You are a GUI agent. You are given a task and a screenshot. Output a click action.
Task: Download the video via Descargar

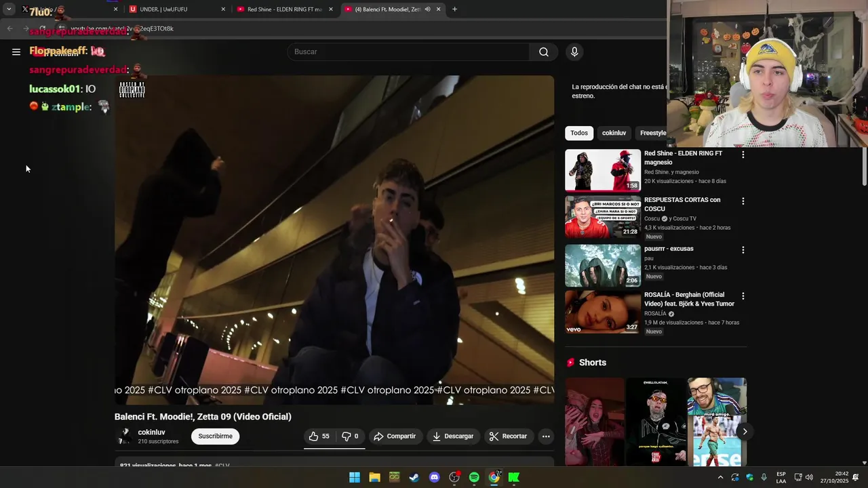coord(453,436)
